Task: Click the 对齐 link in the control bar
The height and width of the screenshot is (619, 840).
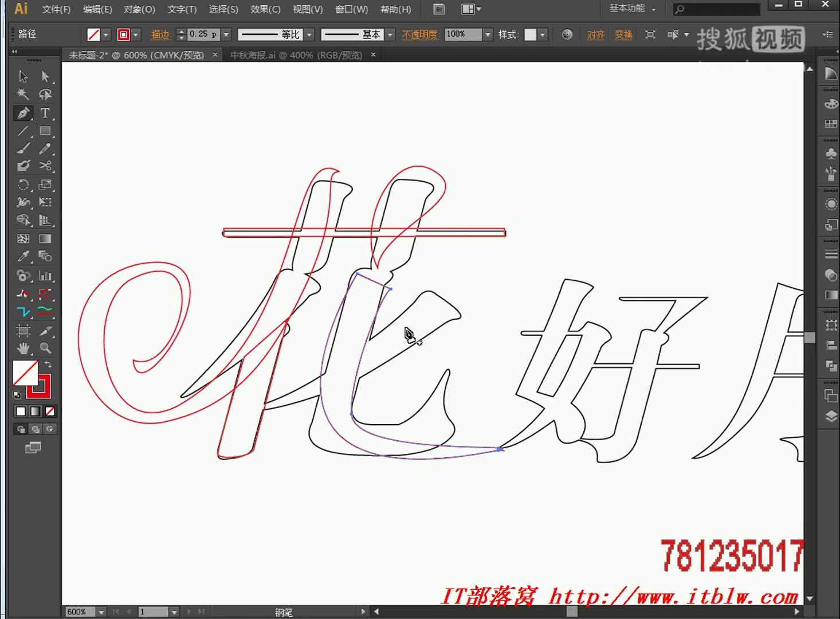Action: coord(596,34)
